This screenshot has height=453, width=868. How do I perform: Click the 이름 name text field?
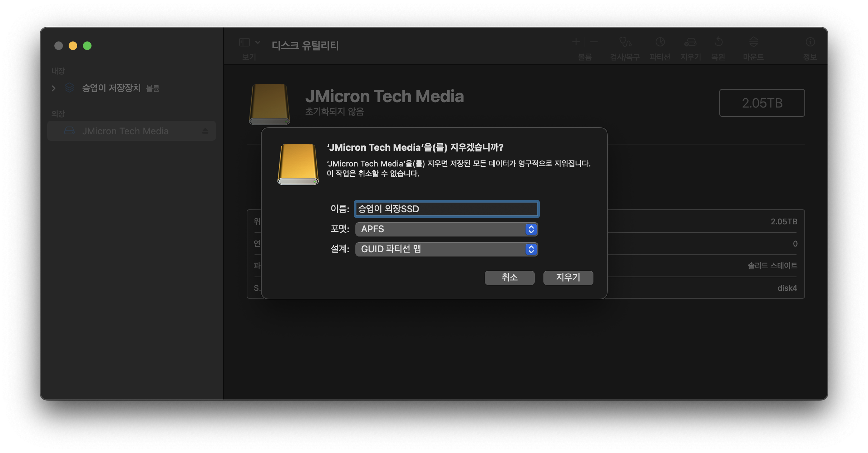pos(446,209)
